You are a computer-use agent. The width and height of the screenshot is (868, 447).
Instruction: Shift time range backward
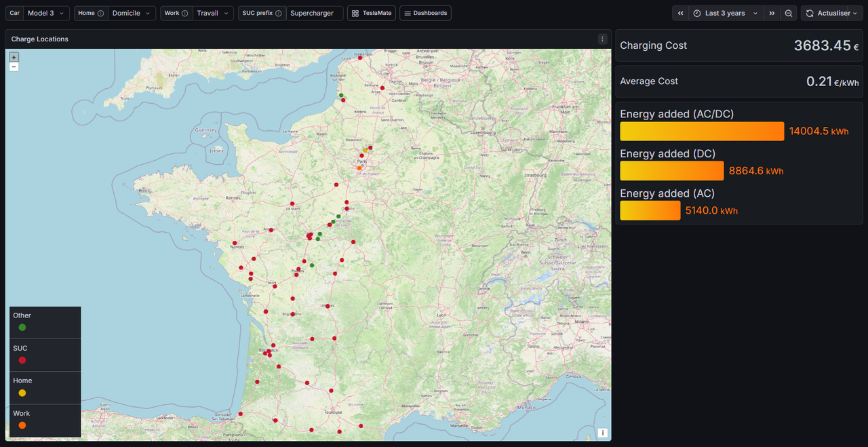pos(680,13)
